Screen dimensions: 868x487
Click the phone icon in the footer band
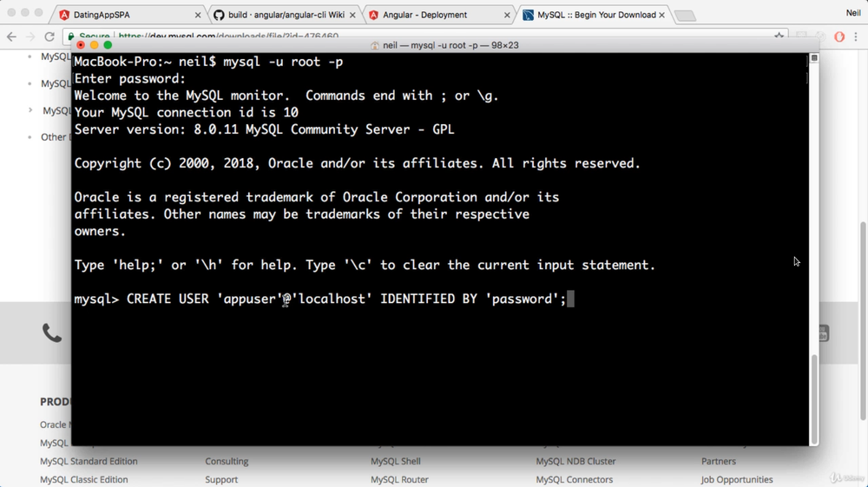pyautogui.click(x=52, y=332)
